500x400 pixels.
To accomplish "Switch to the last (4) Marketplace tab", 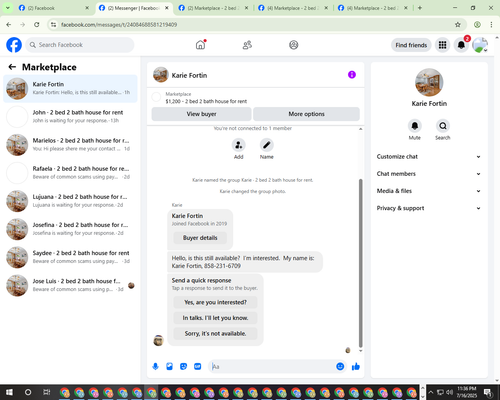I will point(373,8).
